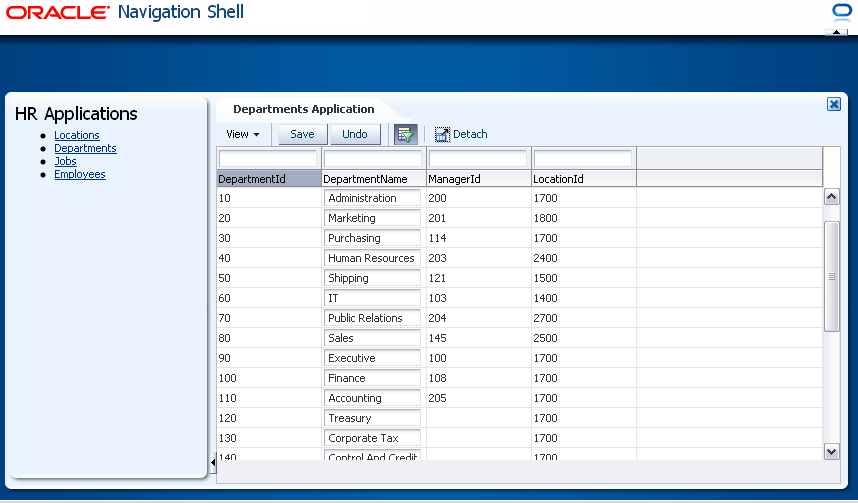Open the Locations link
The width and height of the screenshot is (858, 503).
(x=77, y=135)
